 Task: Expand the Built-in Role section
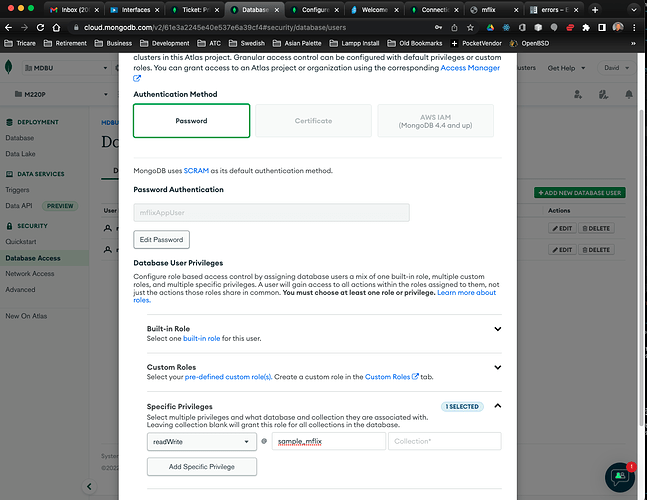point(497,328)
